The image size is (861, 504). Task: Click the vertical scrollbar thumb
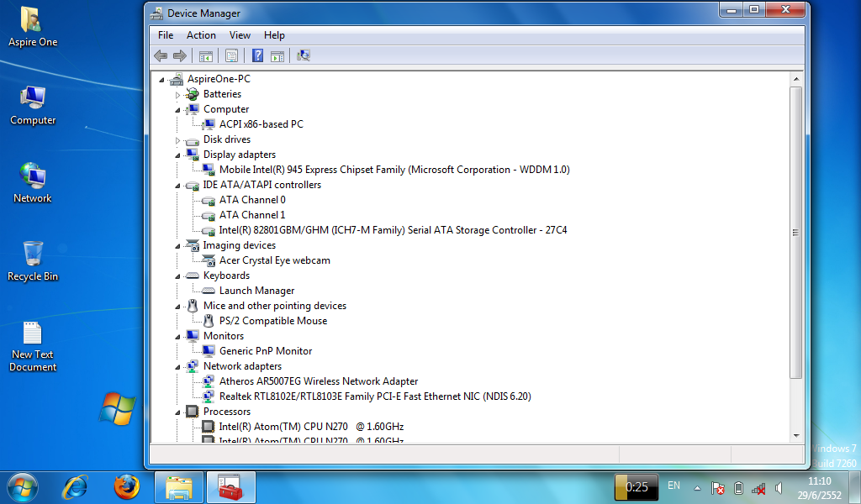(x=796, y=233)
